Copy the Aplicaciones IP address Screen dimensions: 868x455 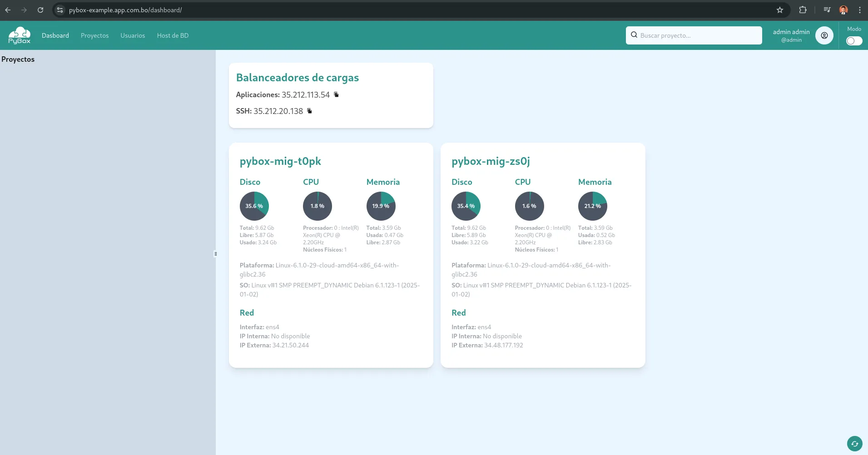[x=337, y=94]
